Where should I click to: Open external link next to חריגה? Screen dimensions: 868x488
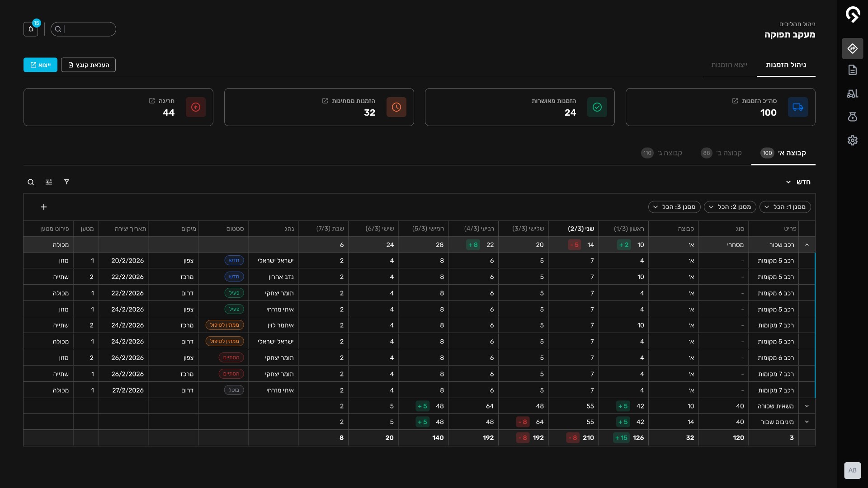click(x=152, y=101)
